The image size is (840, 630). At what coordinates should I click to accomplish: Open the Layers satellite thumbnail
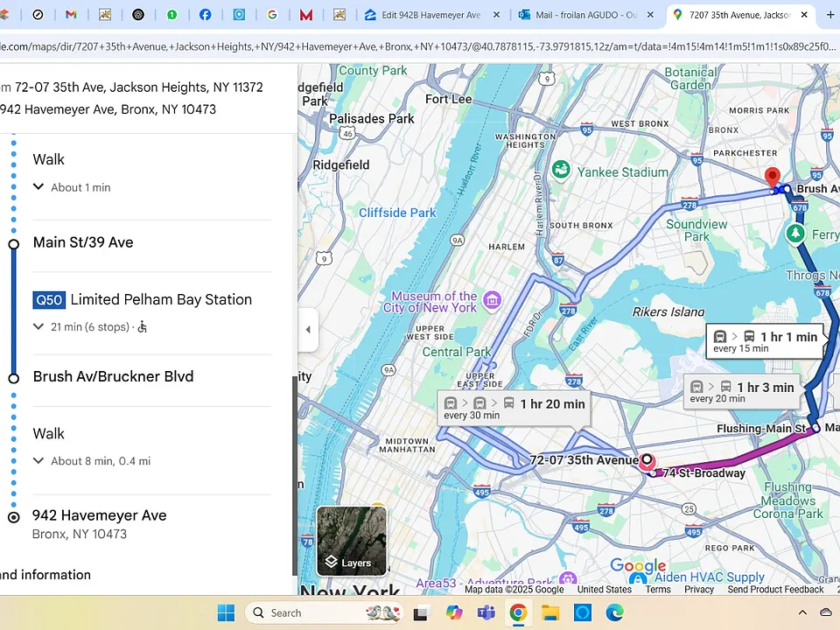tap(352, 541)
